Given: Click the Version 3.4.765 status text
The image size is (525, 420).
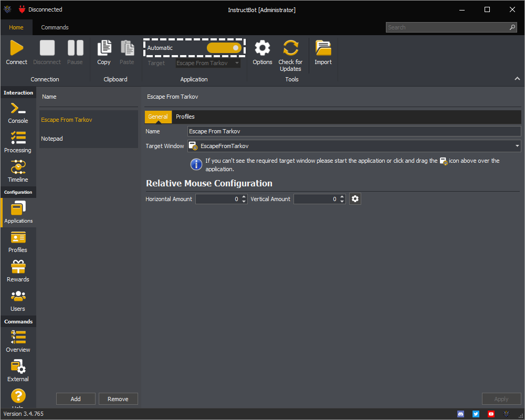Looking at the screenshot, I should click(24, 414).
